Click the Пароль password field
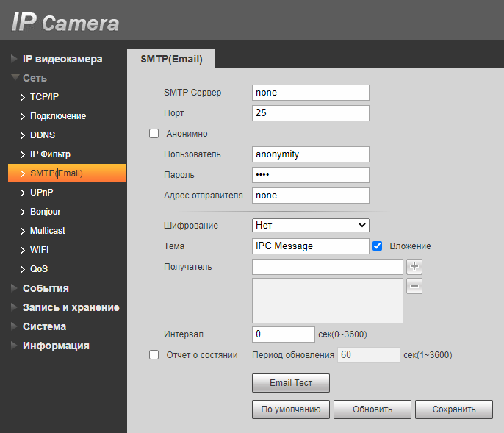 pos(311,175)
